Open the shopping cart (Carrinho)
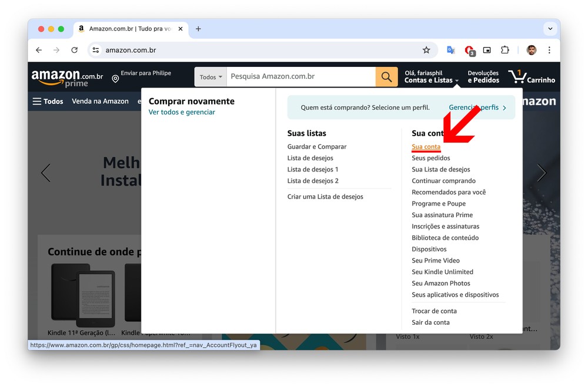This screenshot has height=387, width=588. pos(532,77)
